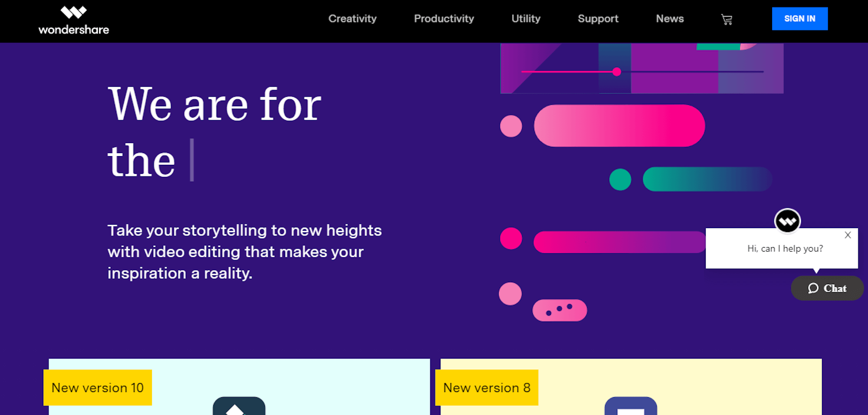The height and width of the screenshot is (415, 868).
Task: Open the Creativity menu
Action: [352, 19]
